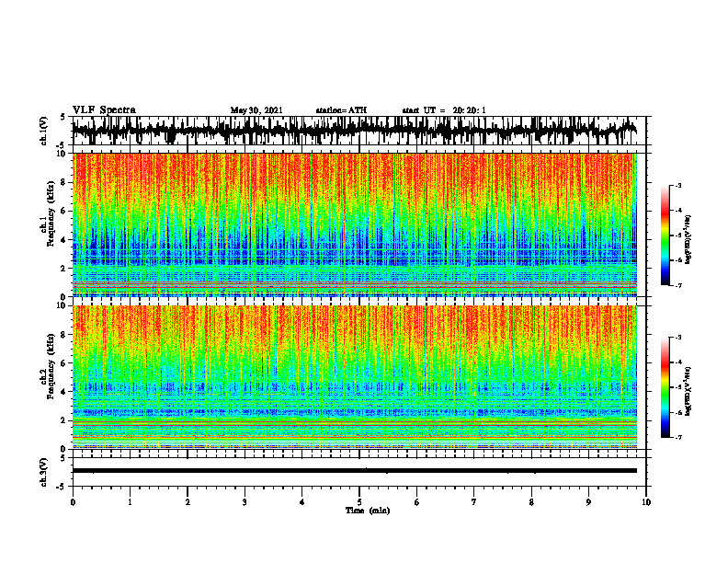Click the ch.2 log(PSD) color bar title
This screenshot has height=563, width=728.
coord(689,392)
